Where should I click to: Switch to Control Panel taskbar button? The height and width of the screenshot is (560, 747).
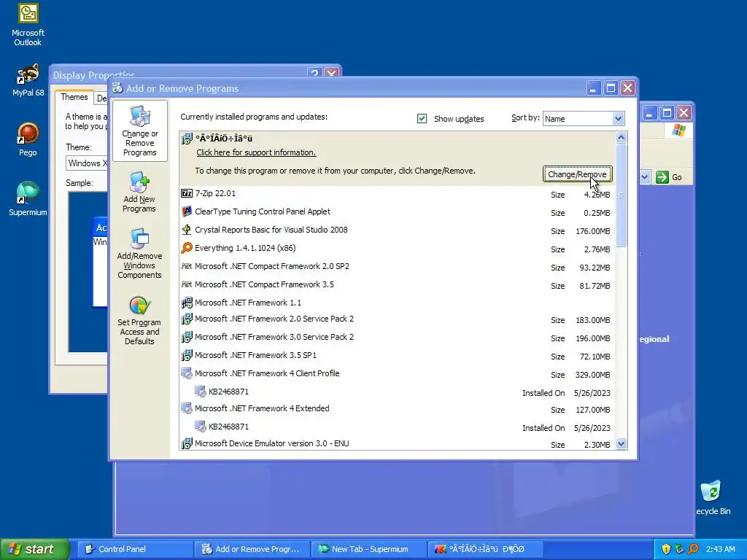(135, 549)
